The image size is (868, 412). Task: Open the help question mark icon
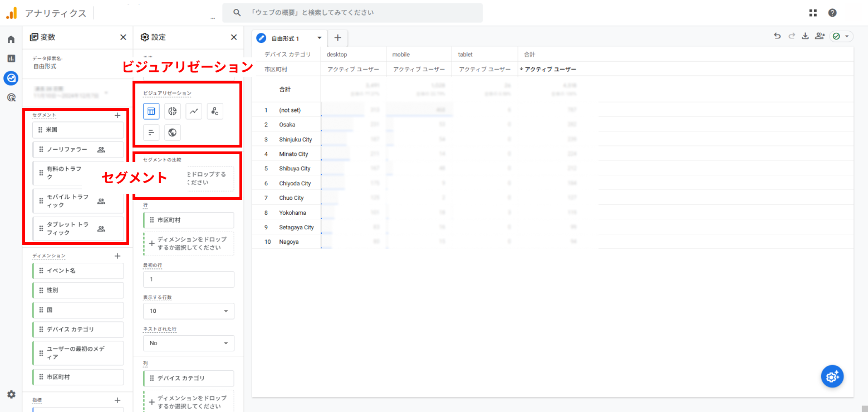[x=832, y=13]
